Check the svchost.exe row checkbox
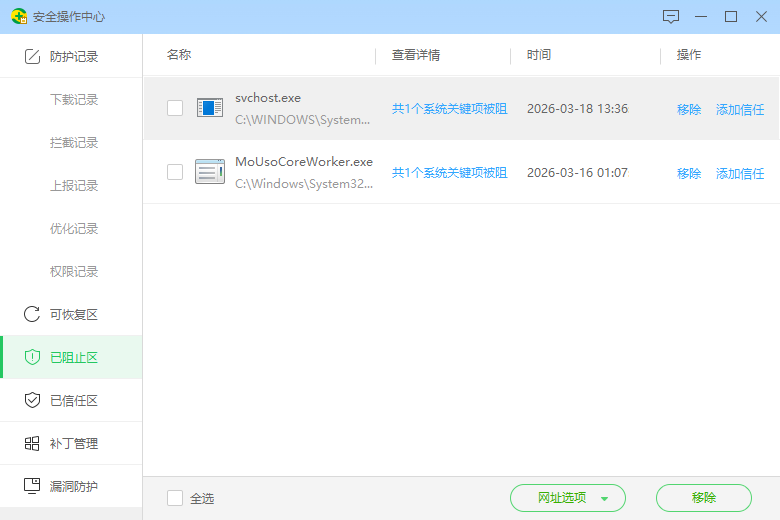This screenshot has width=780, height=520. pos(175,108)
